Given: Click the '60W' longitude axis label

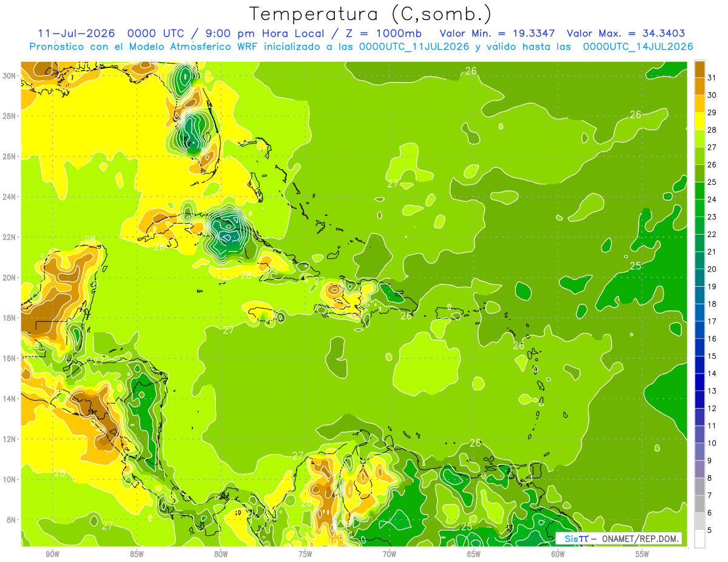Looking at the screenshot, I should point(558,554).
